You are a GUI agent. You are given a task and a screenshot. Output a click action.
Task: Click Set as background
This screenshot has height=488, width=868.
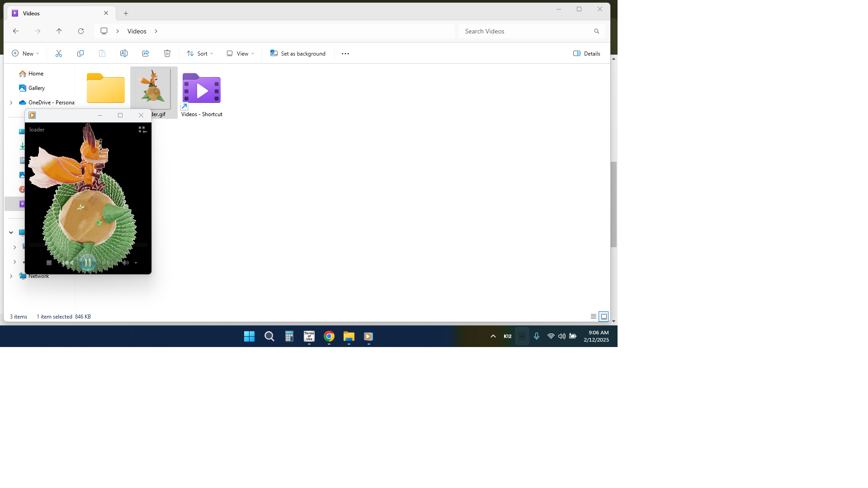click(x=298, y=53)
